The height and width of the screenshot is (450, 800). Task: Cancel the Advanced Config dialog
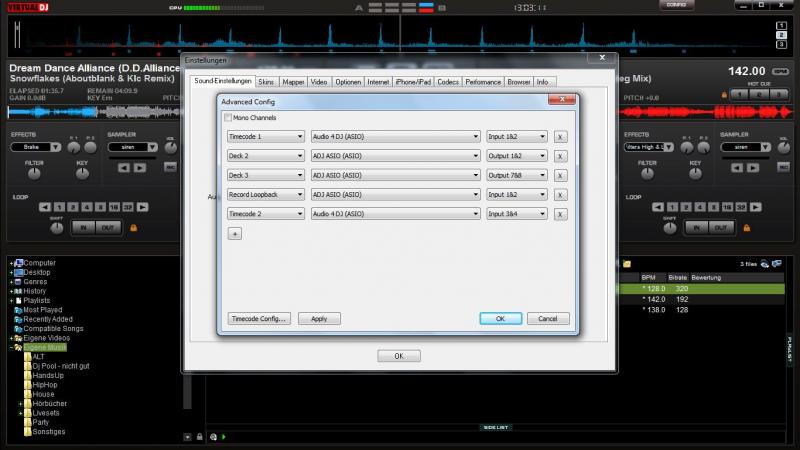(548, 319)
